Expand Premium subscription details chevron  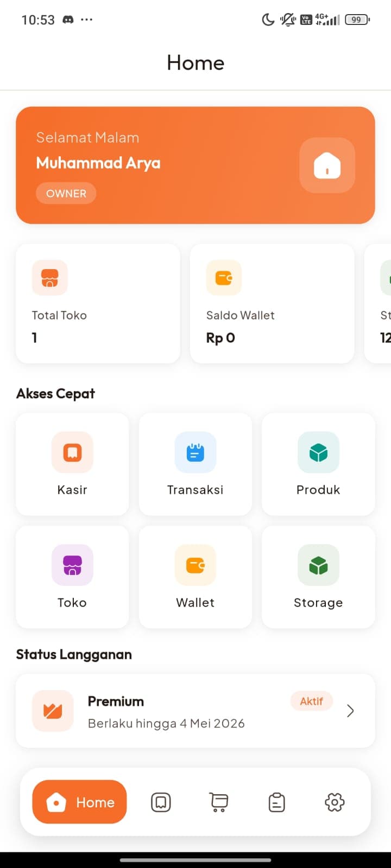click(350, 711)
